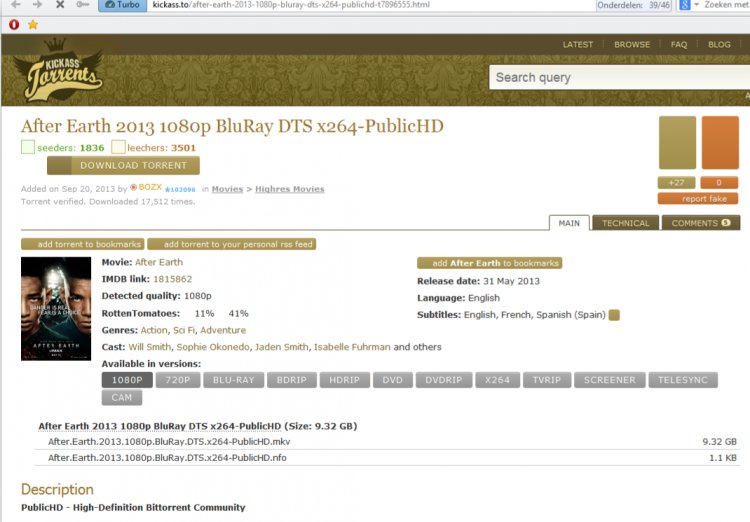Image resolution: width=750 pixels, height=522 pixels.
Task: Select the X264 version
Action: click(x=497, y=380)
